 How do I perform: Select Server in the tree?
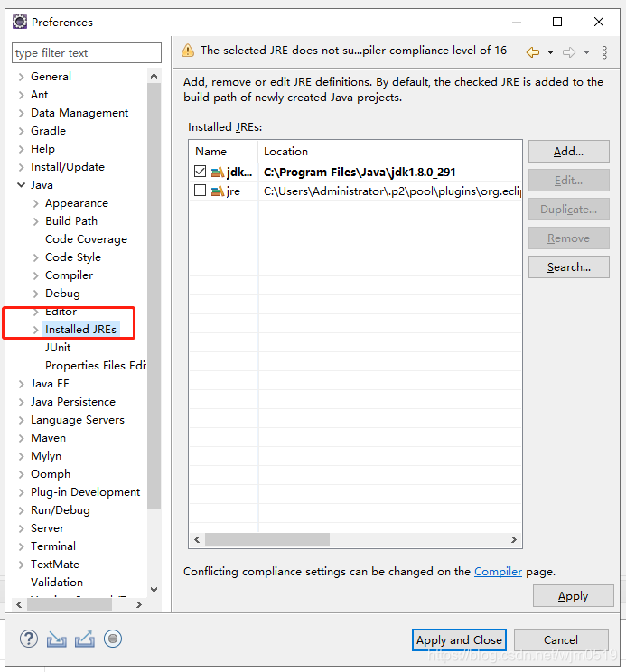click(x=47, y=528)
